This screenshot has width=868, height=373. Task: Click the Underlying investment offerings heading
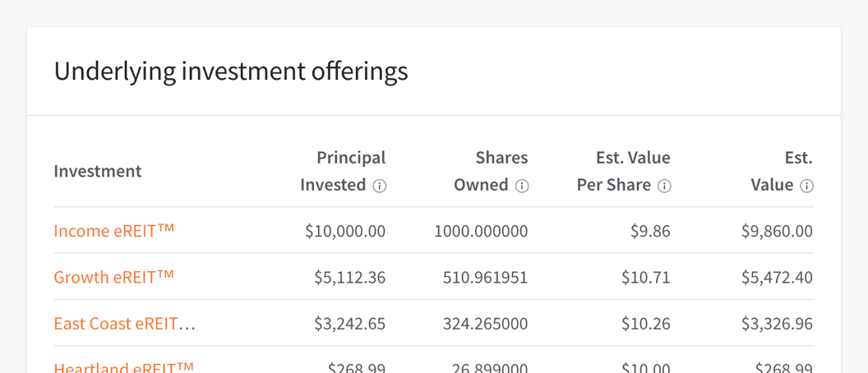[x=231, y=71]
